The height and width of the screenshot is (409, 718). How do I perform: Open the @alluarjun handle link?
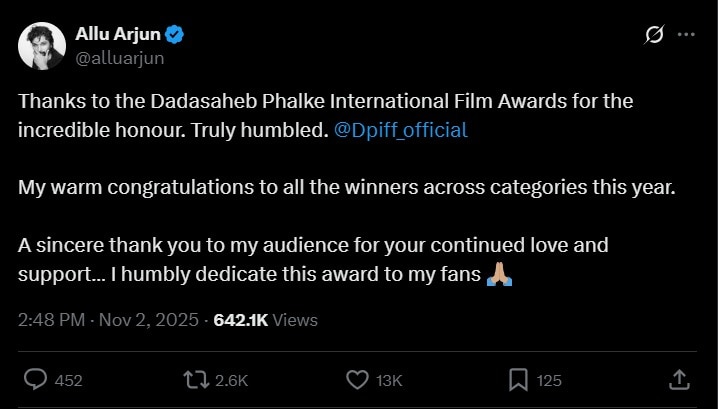coord(120,57)
